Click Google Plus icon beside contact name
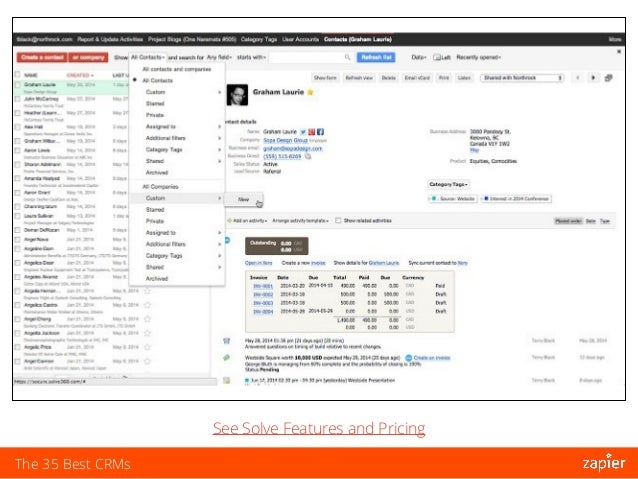This screenshot has width=638, height=479. (x=312, y=132)
